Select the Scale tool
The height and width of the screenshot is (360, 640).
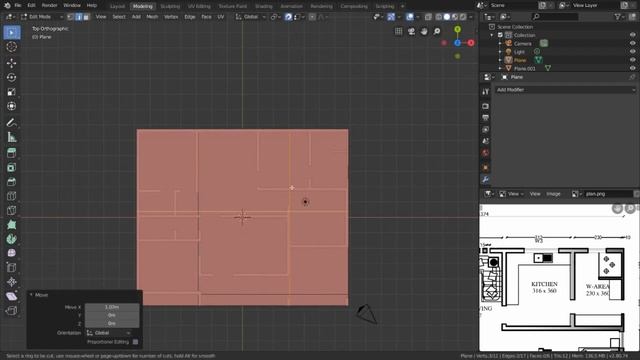coord(11,92)
